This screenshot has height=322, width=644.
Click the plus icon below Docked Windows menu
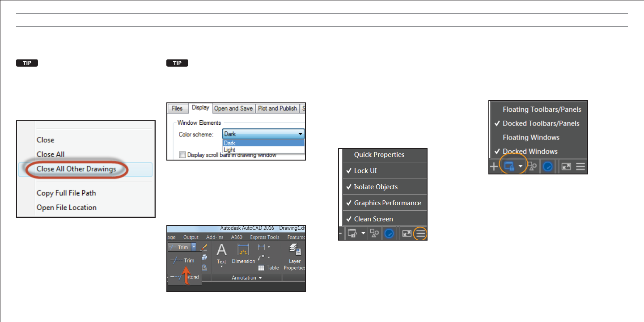click(x=493, y=166)
